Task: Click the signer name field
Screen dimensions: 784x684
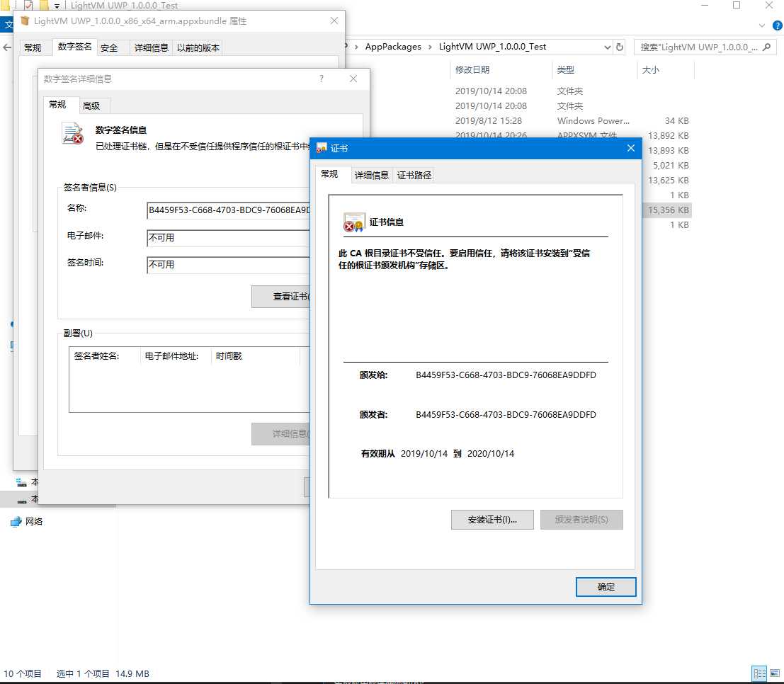Action: (x=229, y=210)
